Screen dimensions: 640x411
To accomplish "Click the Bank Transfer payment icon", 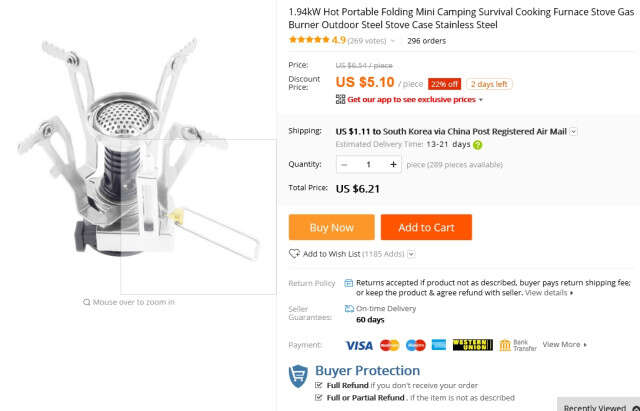I will click(x=518, y=345).
